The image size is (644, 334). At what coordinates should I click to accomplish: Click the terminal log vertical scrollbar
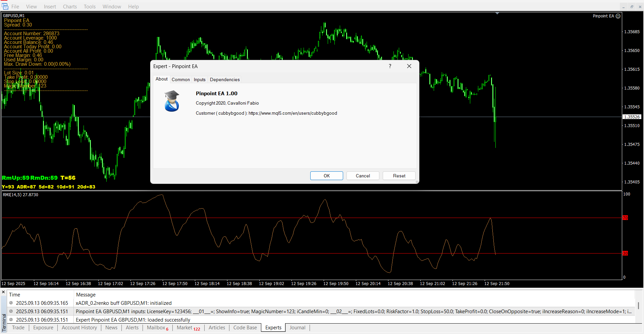638,305
